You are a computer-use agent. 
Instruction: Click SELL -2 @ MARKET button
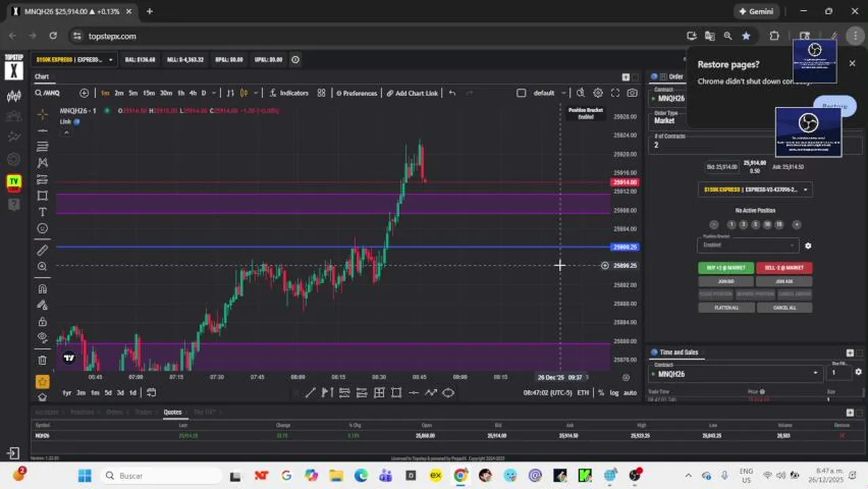(784, 268)
